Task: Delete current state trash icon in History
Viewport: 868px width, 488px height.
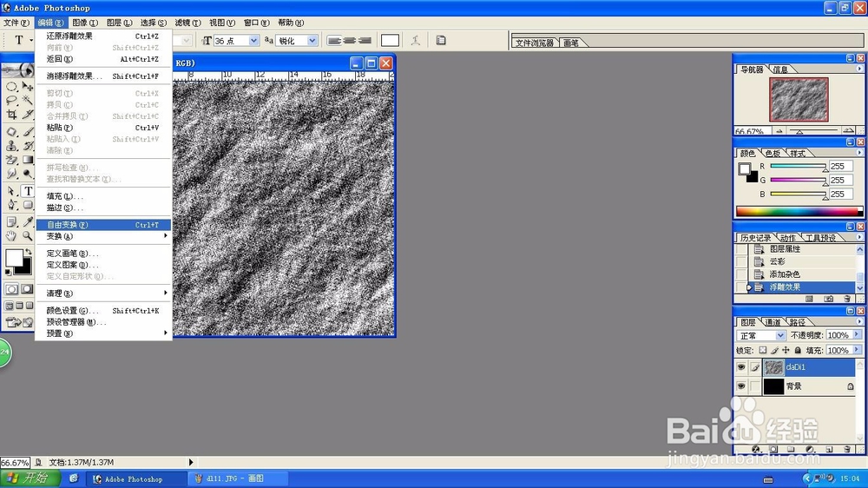Action: 846,299
